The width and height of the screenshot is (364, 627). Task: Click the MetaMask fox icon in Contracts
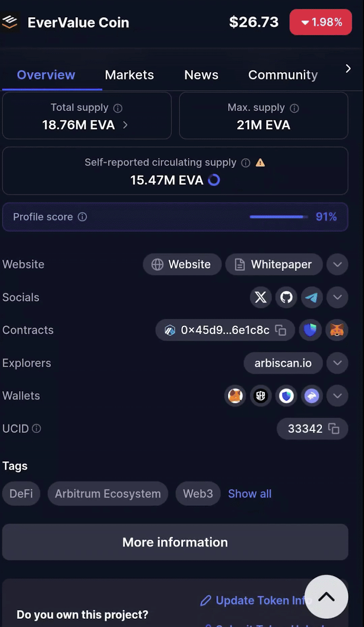337,330
